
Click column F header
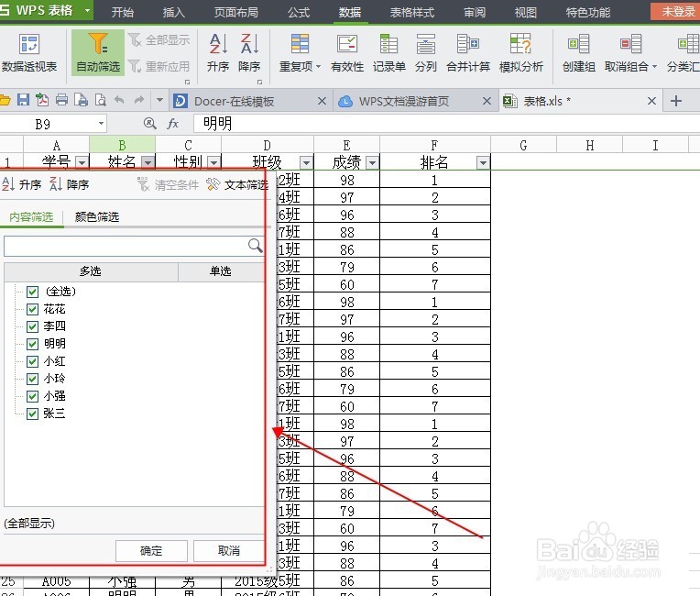click(x=435, y=145)
